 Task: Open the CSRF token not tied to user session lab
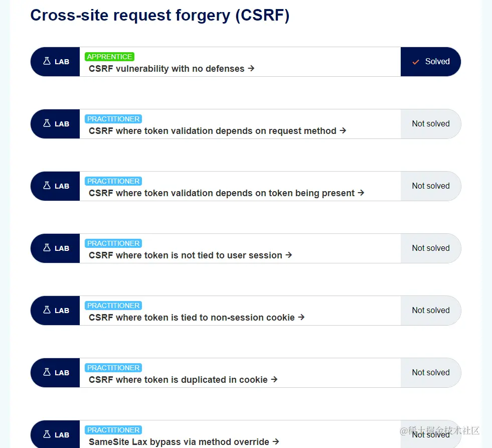[x=184, y=255]
